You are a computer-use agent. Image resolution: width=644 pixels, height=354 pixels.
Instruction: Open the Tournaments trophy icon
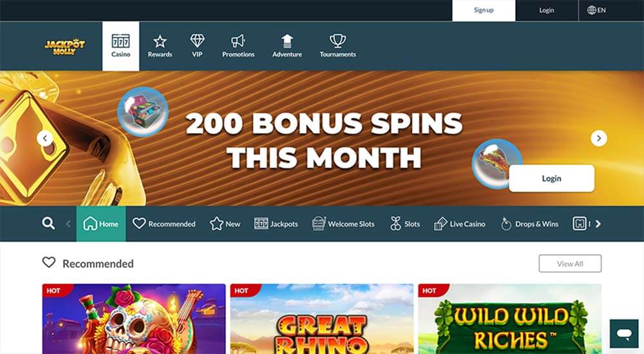[337, 41]
